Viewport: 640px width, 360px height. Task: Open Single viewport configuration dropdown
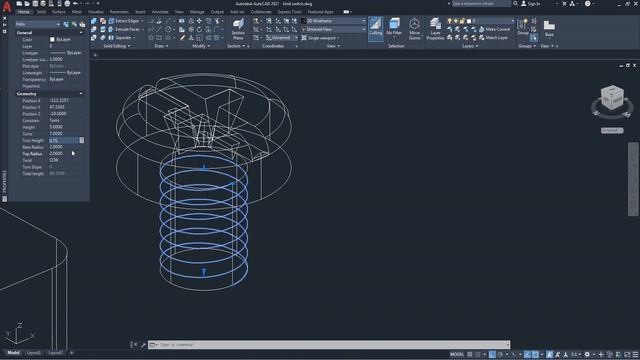(x=321, y=38)
